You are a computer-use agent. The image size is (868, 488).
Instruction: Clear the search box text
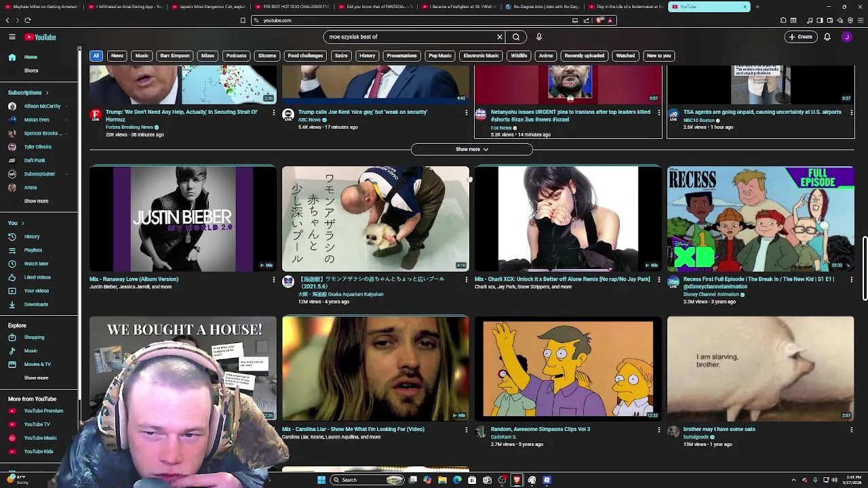pos(500,37)
